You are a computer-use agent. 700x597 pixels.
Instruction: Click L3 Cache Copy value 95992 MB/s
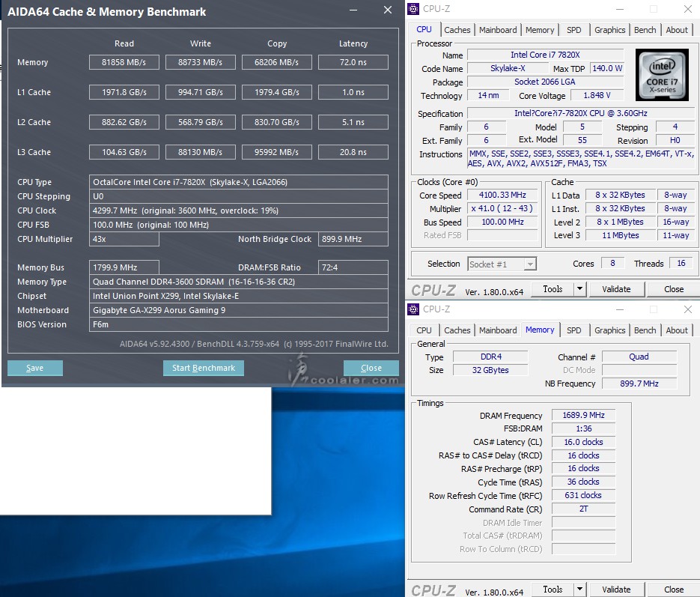277,152
